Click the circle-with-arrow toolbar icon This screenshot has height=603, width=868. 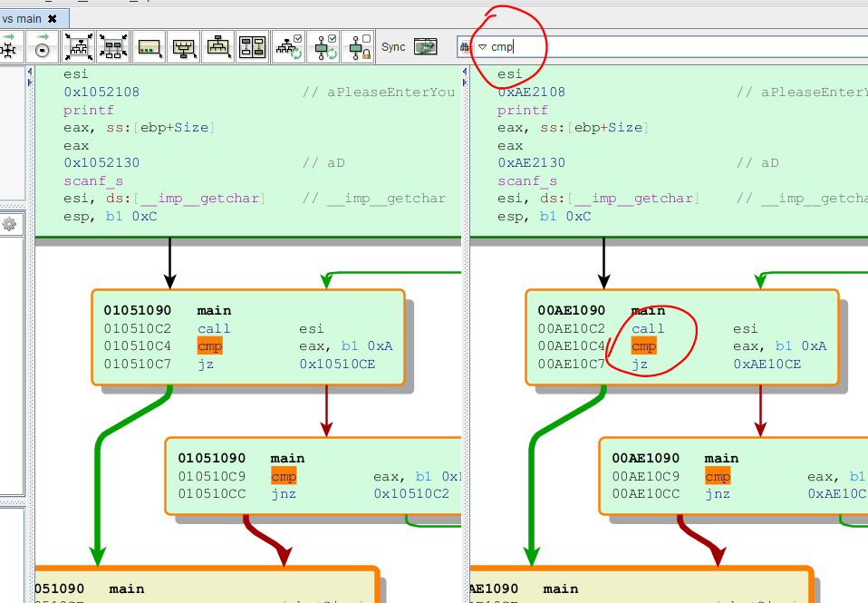tap(42, 47)
